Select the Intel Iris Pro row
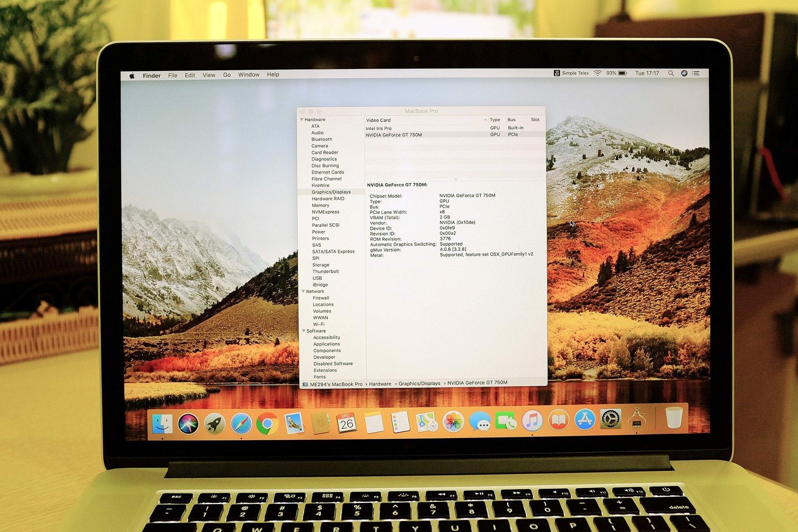The height and width of the screenshot is (532, 798). pyautogui.click(x=455, y=128)
